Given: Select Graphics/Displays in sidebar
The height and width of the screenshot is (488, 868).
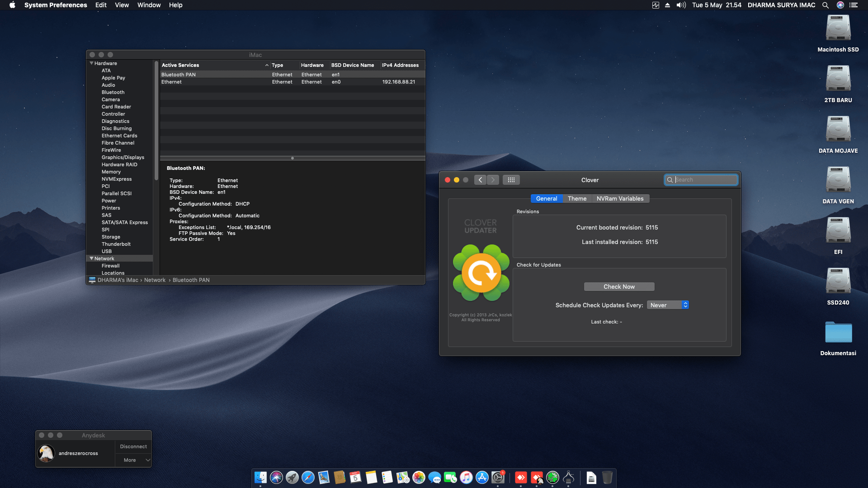Looking at the screenshot, I should coord(123,157).
